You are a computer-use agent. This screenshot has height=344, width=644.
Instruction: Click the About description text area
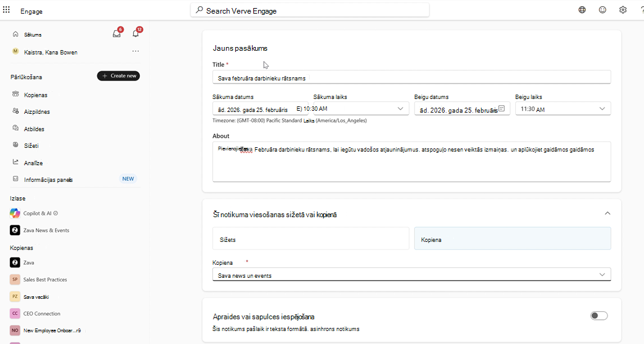(x=412, y=161)
